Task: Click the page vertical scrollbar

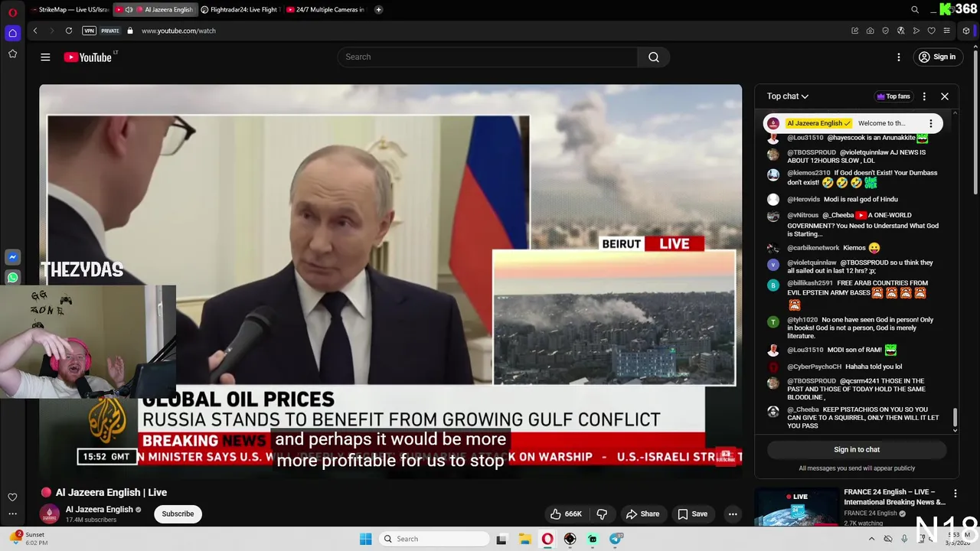Action: point(975,122)
